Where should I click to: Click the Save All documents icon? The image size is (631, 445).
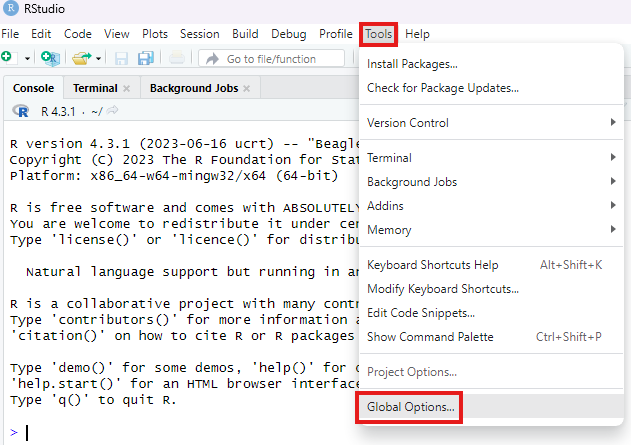tap(146, 58)
